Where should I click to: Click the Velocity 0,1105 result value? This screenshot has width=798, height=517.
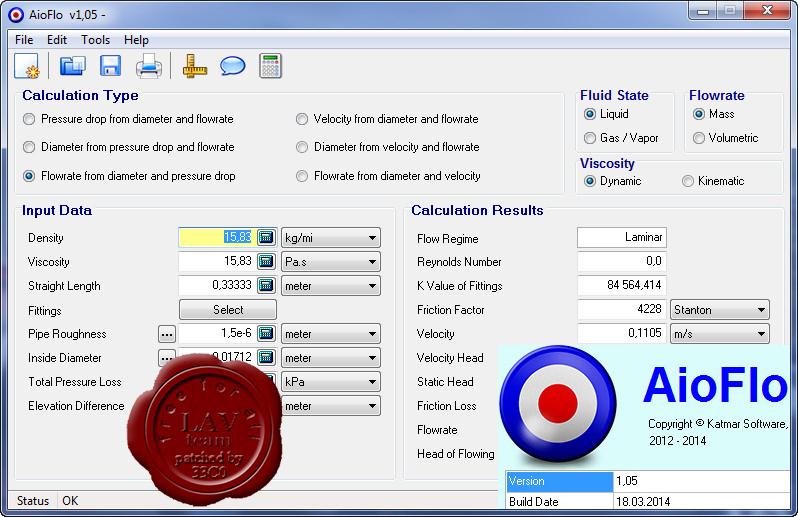(622, 333)
